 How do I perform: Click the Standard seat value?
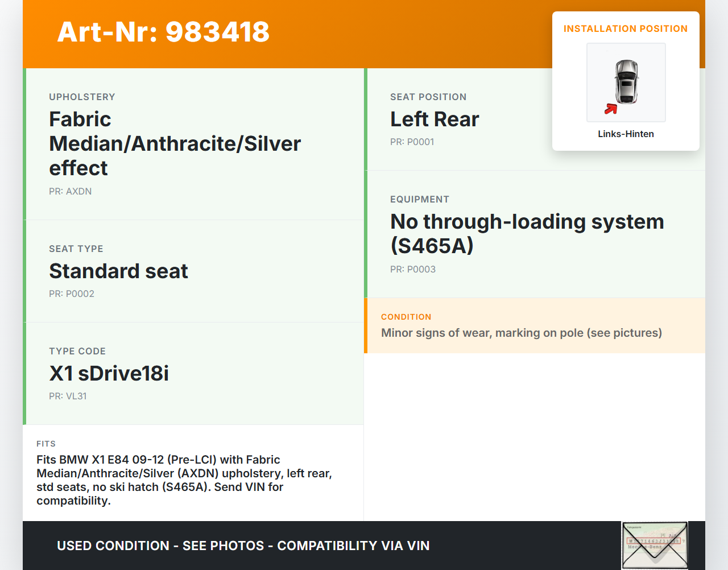tap(118, 271)
